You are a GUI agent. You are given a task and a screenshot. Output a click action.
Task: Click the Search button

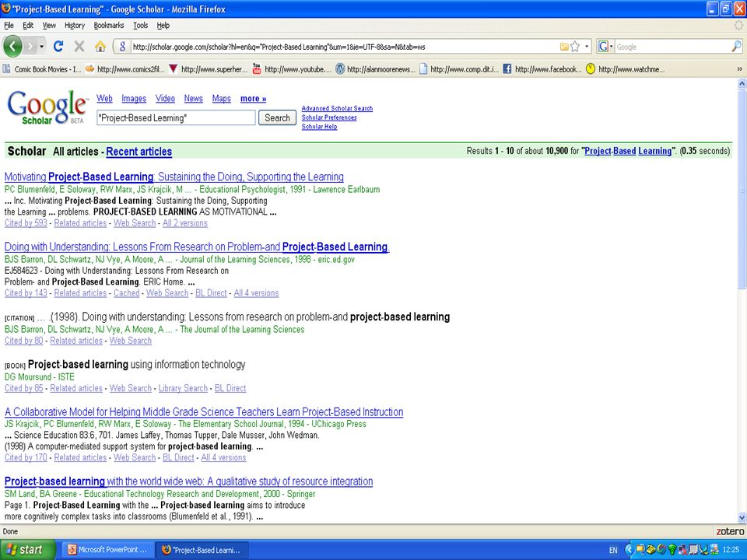point(277,117)
